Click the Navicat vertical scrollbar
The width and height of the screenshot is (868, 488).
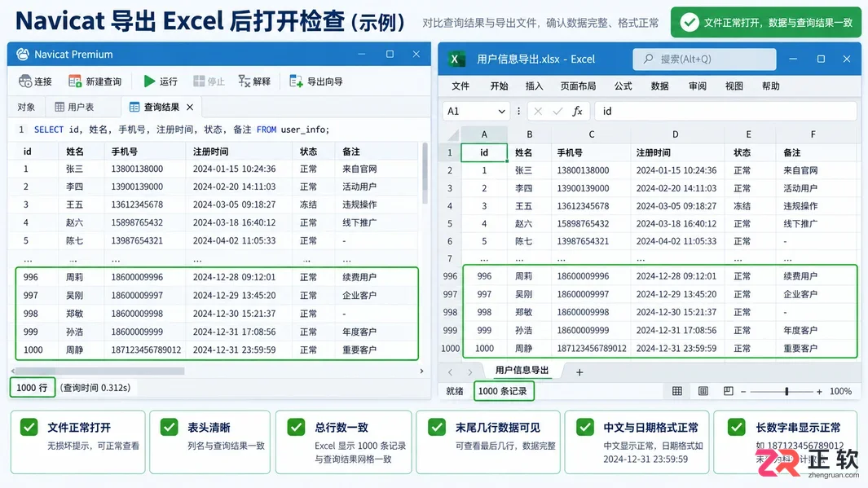click(425, 174)
